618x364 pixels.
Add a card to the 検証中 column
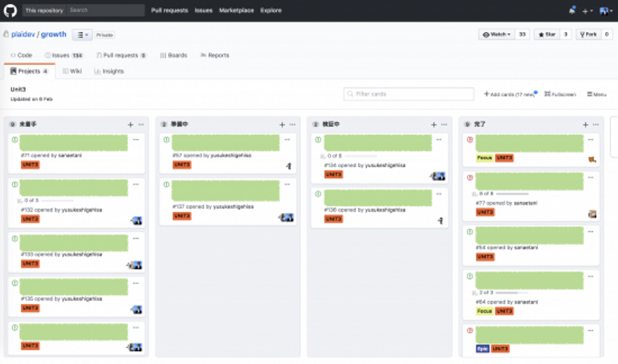coord(433,124)
